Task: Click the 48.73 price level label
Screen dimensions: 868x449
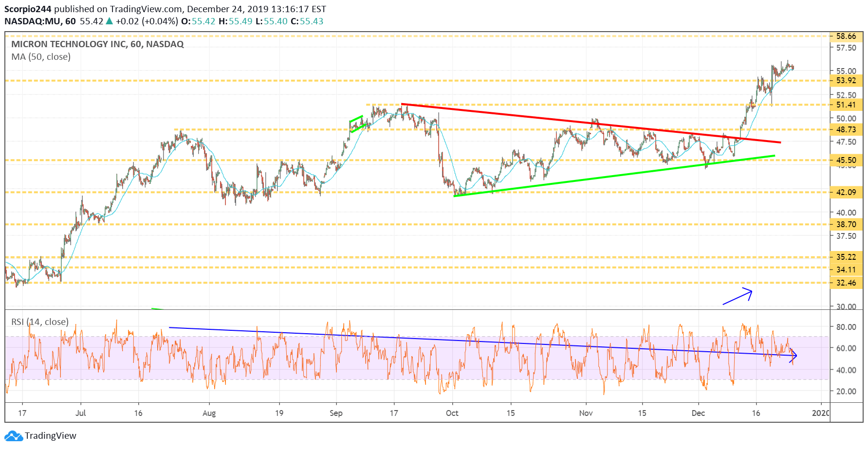Action: [x=846, y=130]
